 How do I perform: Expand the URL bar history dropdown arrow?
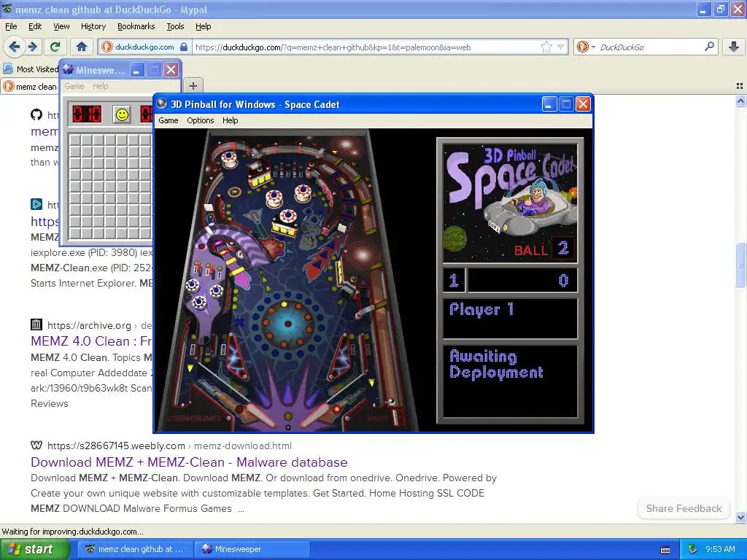pos(561,47)
